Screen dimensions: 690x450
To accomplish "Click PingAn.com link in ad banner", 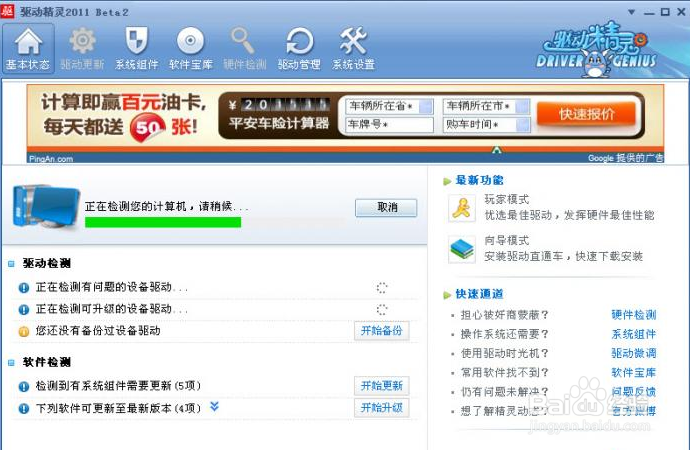I will 51,159.
